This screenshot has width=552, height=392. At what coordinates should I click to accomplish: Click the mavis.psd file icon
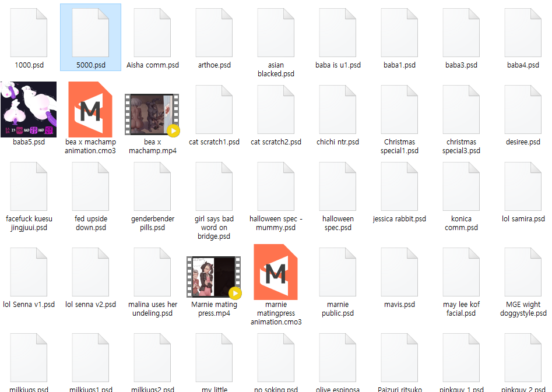tap(399, 272)
